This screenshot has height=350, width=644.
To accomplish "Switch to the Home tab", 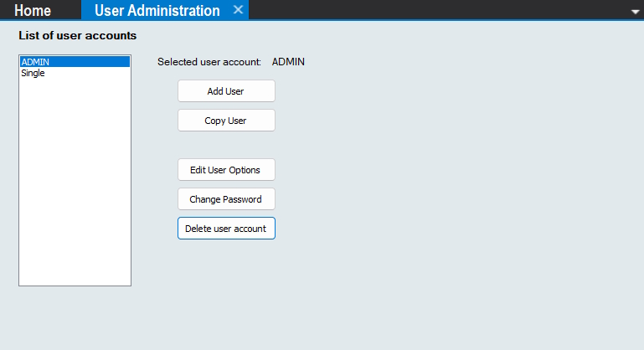I will [x=33, y=10].
